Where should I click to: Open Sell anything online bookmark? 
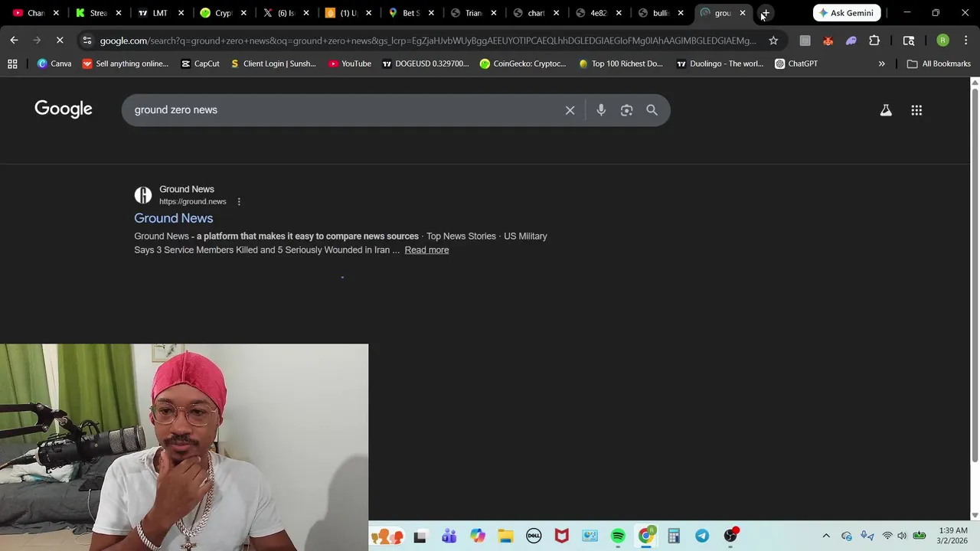click(126, 64)
